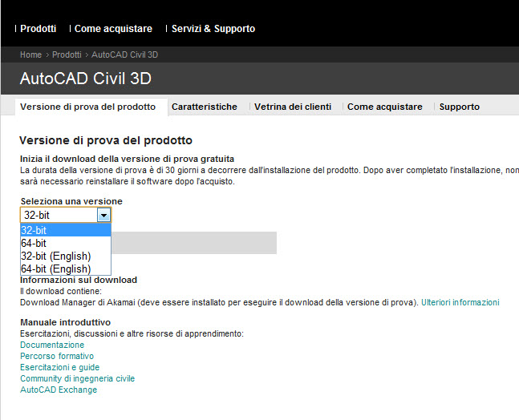The image size is (519, 420).
Task: Open the Come acquistare top menu
Action: 113,29
